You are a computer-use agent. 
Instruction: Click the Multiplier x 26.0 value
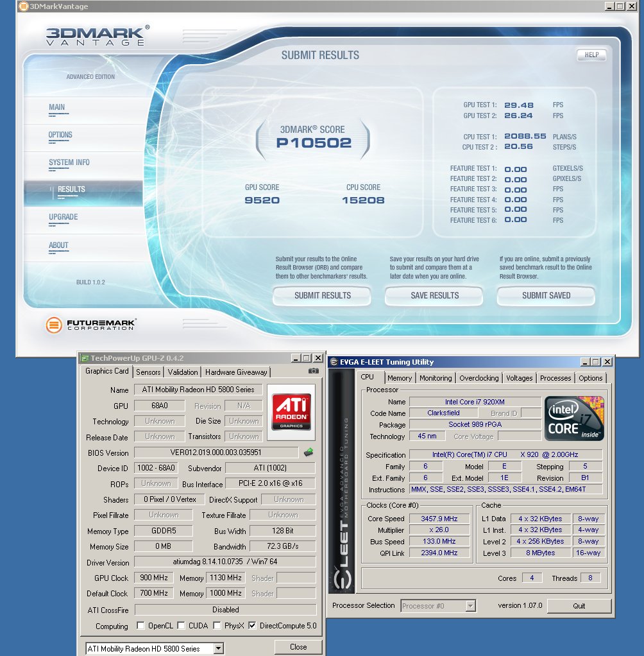[439, 530]
